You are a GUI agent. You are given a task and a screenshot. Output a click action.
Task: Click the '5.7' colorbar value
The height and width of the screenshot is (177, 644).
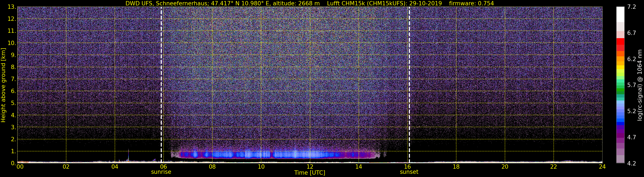[632, 85]
